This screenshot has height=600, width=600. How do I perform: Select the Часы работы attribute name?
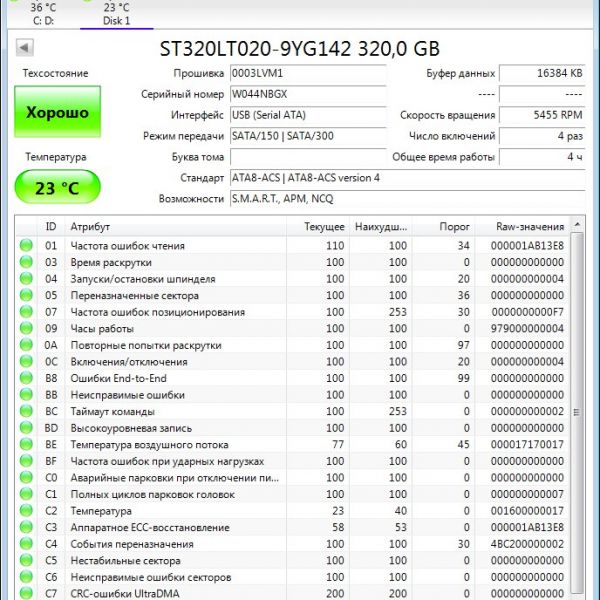pos(102,329)
